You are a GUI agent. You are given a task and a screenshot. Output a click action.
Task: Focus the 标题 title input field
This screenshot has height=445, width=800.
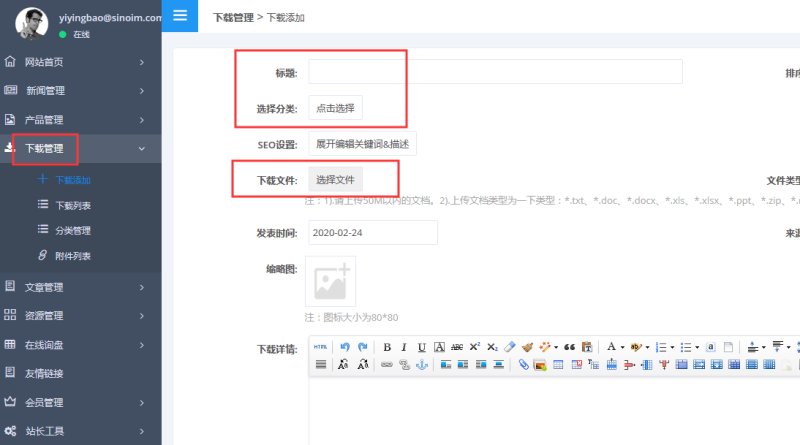pyautogui.click(x=495, y=71)
